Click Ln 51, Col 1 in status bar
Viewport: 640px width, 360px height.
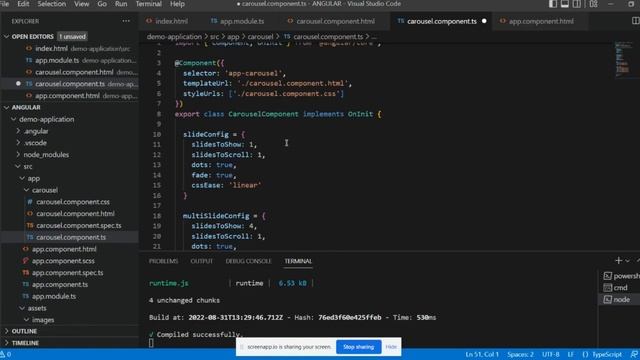[x=482, y=354]
